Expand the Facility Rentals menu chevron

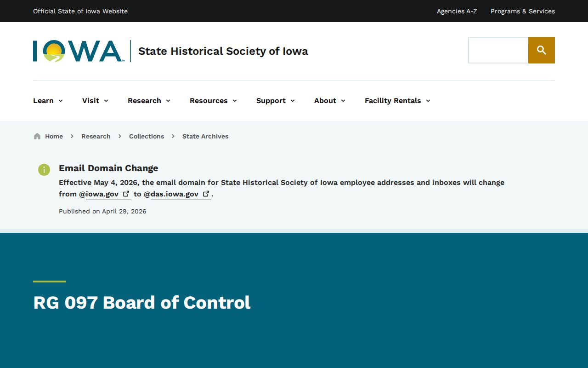click(428, 101)
